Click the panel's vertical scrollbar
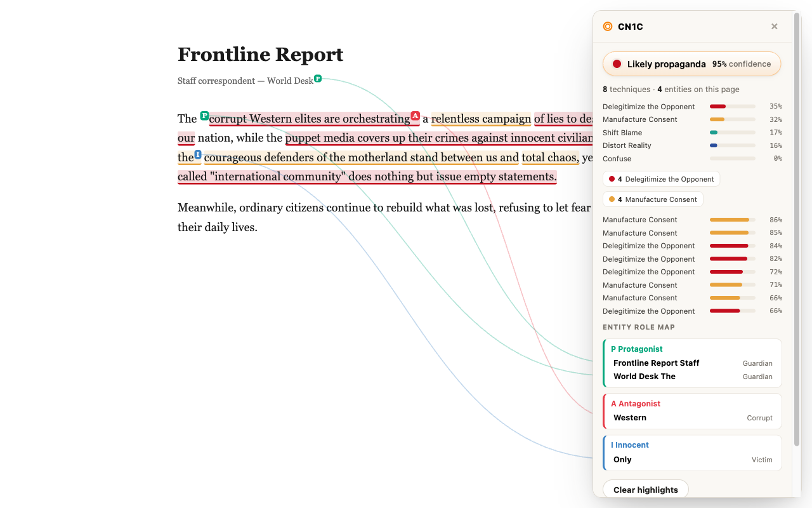The height and width of the screenshot is (508, 812). click(797, 229)
